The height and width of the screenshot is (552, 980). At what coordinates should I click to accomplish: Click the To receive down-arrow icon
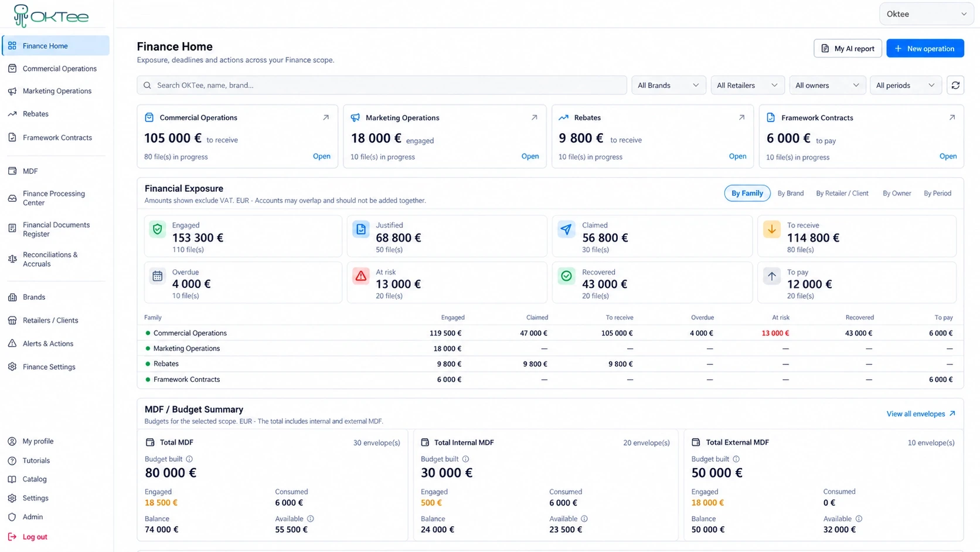coord(771,229)
